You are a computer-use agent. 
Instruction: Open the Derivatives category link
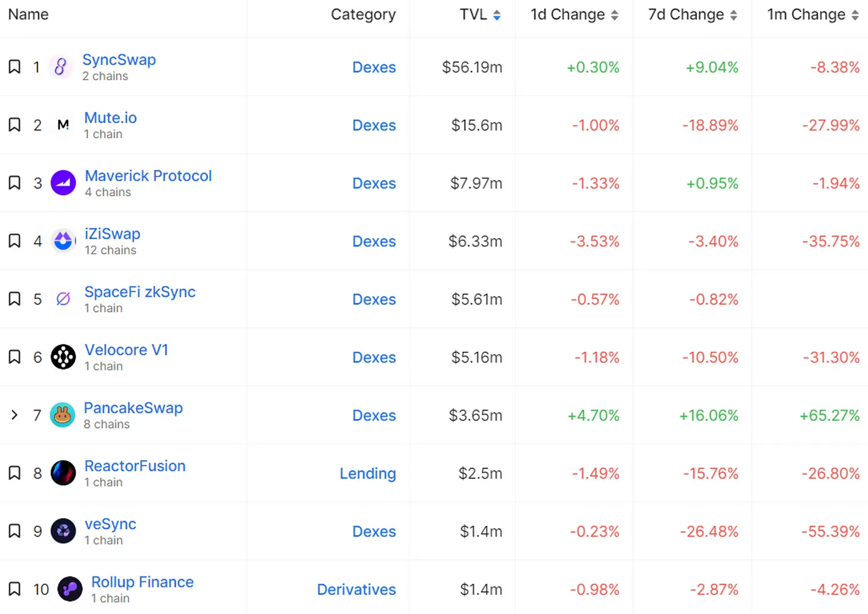(x=356, y=590)
